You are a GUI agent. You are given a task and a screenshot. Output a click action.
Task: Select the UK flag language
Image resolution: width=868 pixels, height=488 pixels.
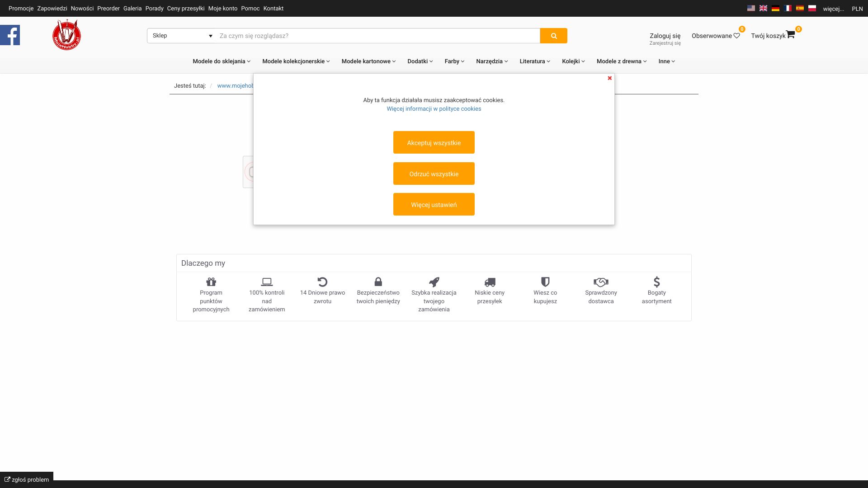(x=763, y=8)
